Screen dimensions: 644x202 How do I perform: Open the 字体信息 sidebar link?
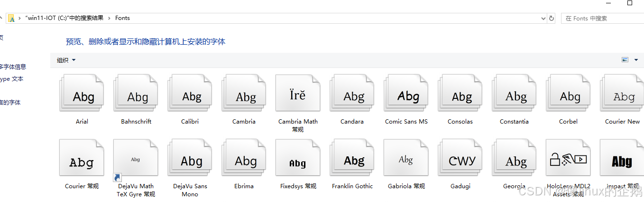[13, 67]
